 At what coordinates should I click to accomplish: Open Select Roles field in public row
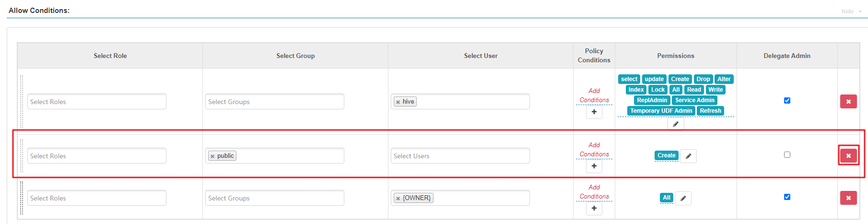tap(97, 156)
